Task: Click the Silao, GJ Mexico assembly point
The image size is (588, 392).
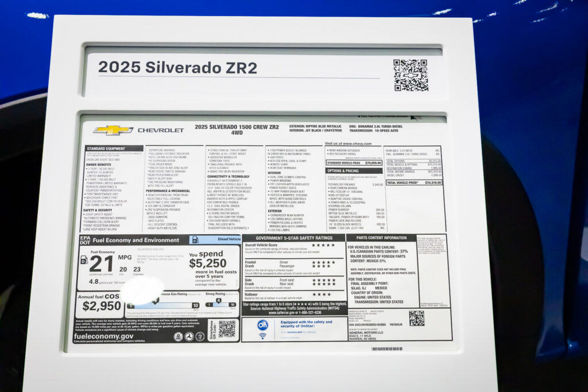Action: tap(369, 288)
